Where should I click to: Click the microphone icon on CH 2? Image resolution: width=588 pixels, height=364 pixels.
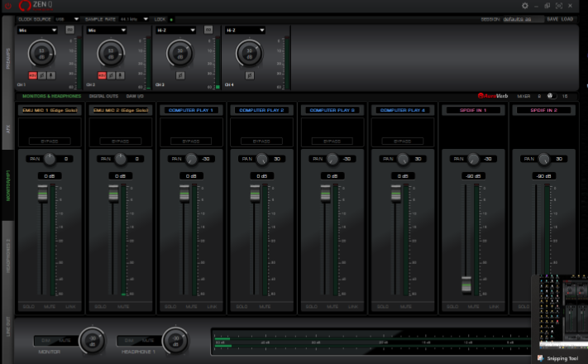[120, 75]
